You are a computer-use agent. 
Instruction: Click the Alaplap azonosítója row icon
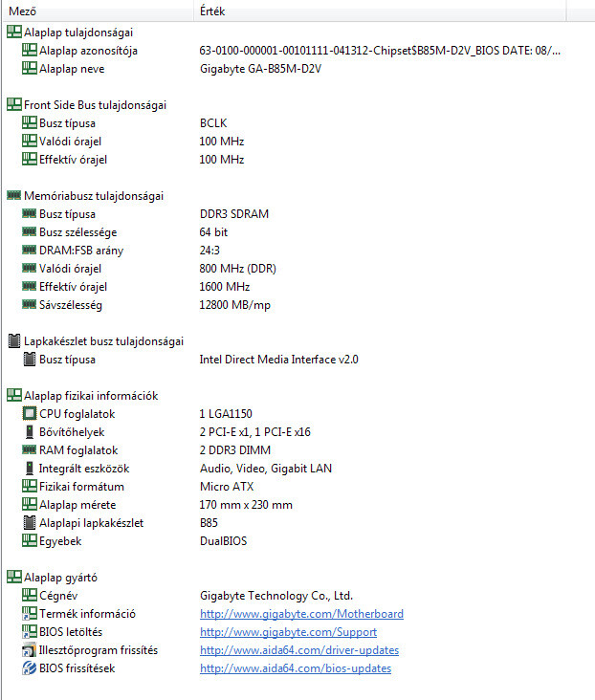pos(30,50)
